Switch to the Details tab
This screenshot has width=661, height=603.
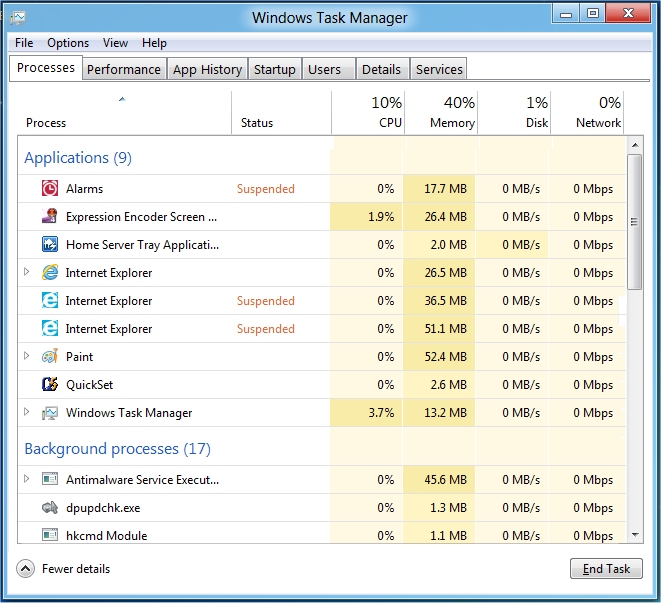(x=382, y=69)
